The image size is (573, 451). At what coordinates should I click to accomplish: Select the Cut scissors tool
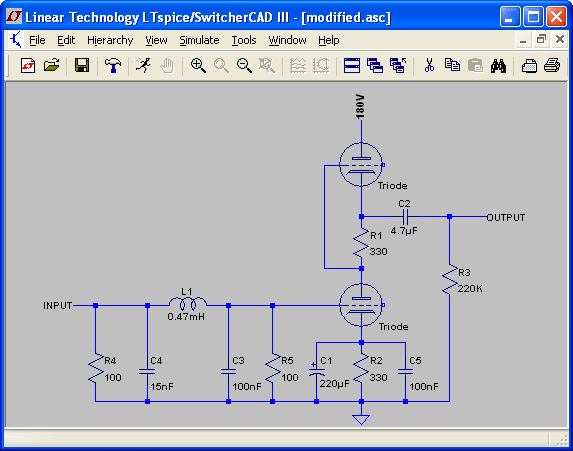click(x=429, y=66)
